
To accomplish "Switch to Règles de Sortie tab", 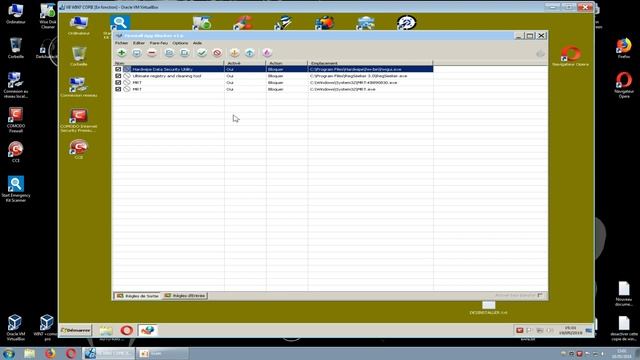I will (137, 296).
